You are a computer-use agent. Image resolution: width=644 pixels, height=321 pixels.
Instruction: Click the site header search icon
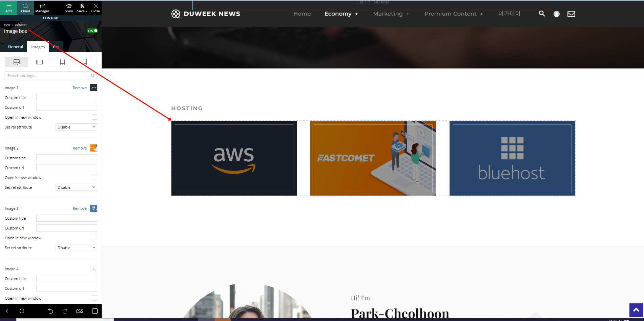542,14
